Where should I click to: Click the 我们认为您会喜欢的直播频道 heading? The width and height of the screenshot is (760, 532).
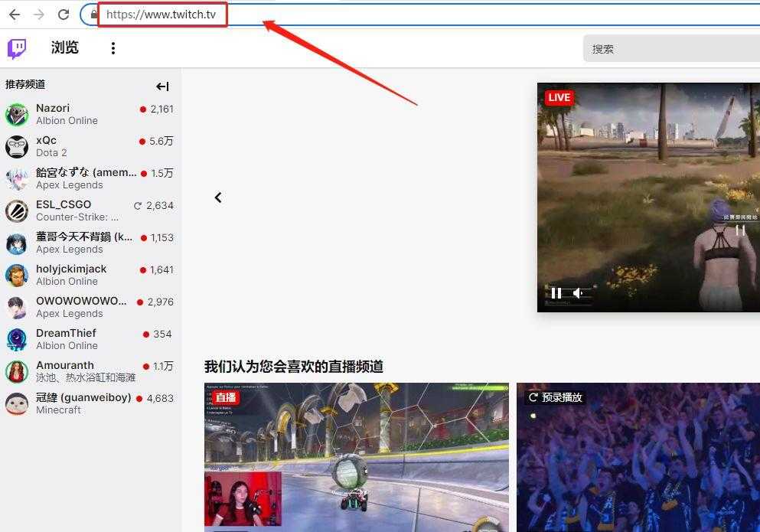(x=294, y=366)
